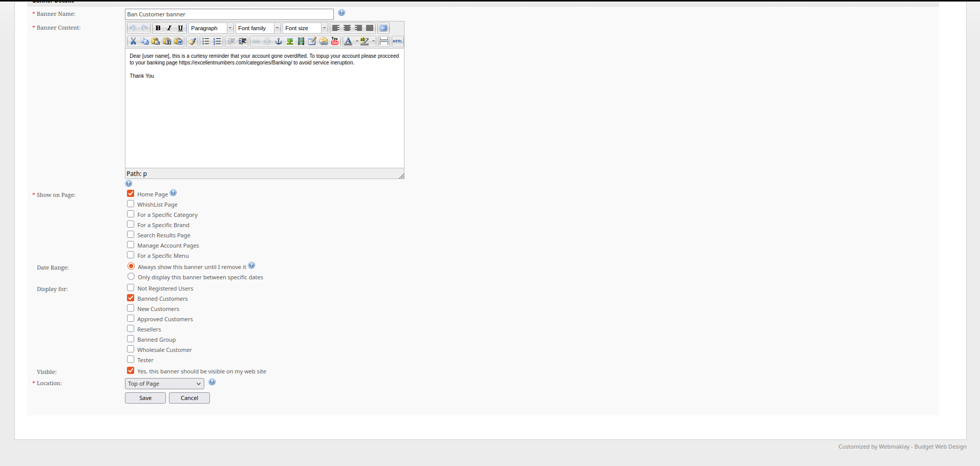Enable the For a Specific Menu checkbox
Viewport: 980px width, 466px height.
[131, 255]
